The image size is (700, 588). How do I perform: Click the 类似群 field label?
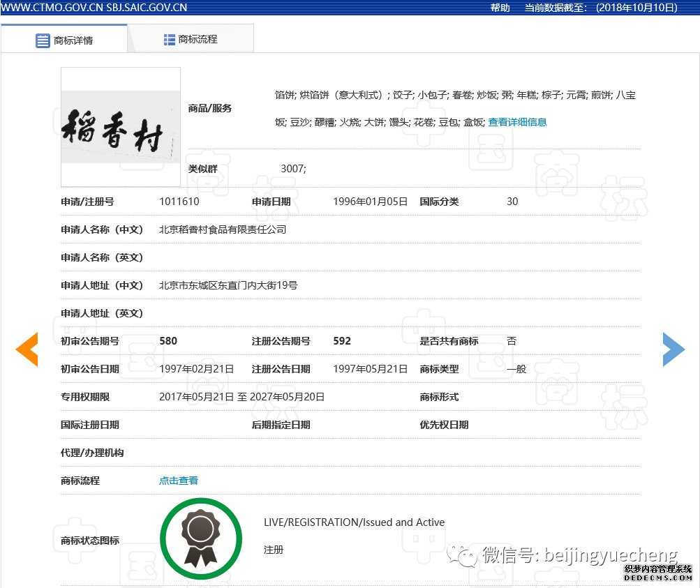[x=202, y=169]
